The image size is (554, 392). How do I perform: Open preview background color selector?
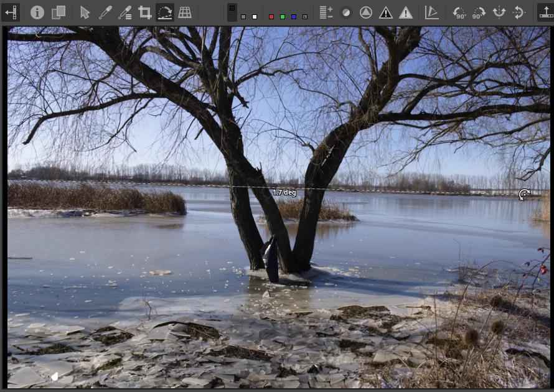(232, 11)
